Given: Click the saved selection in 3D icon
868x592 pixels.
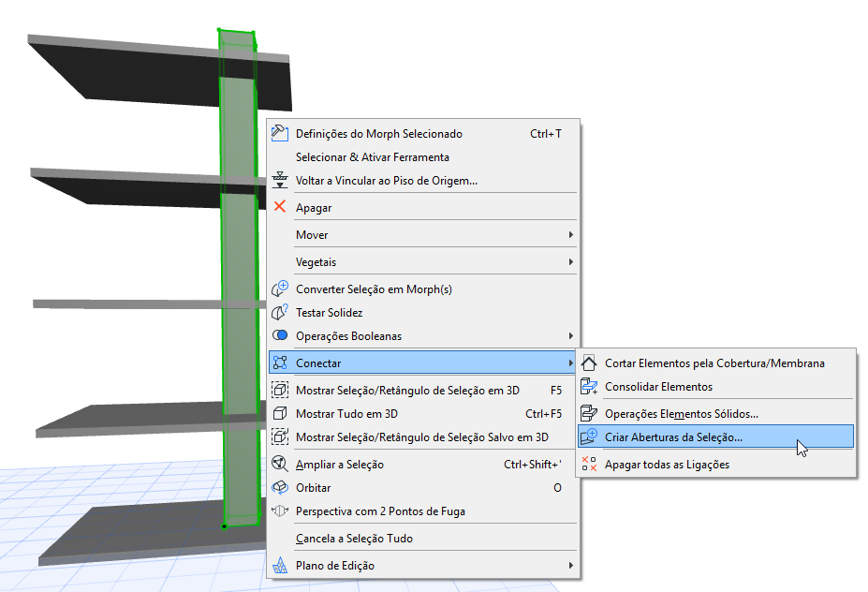Looking at the screenshot, I should (280, 437).
